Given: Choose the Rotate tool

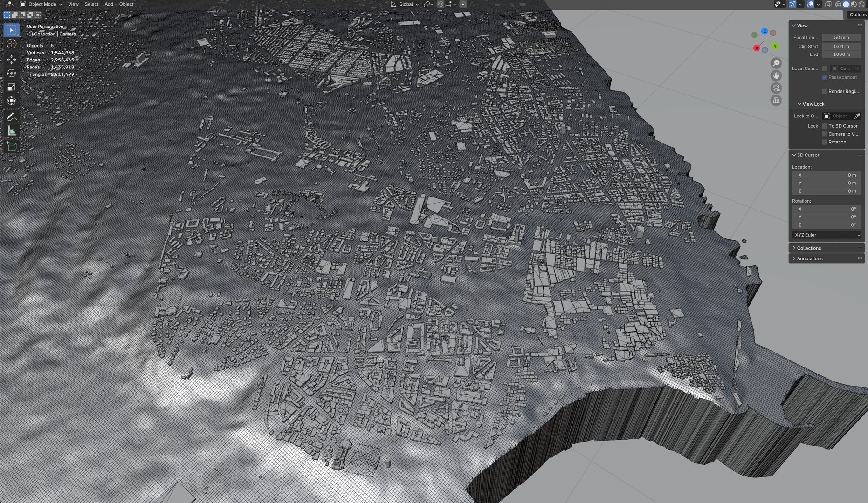Looking at the screenshot, I should (x=12, y=73).
